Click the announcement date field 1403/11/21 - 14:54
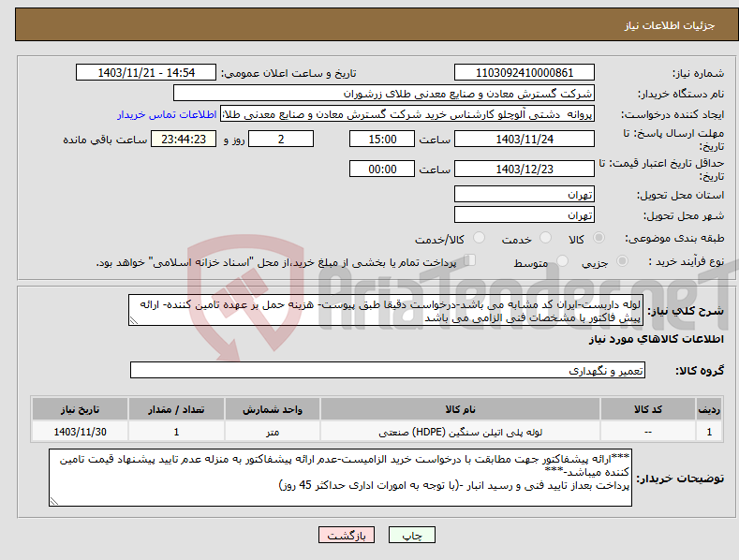This screenshot has width=739, height=560. pyautogui.click(x=145, y=73)
